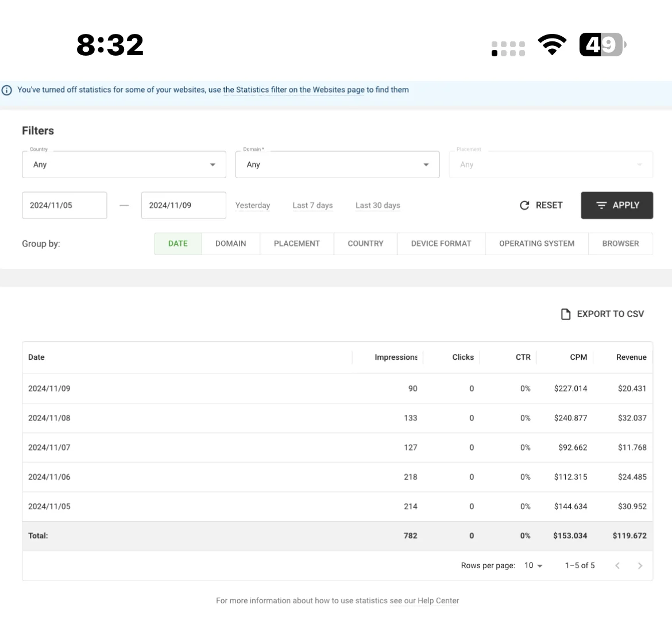This screenshot has width=672, height=620.
Task: Go to previous page chevron
Action: [x=617, y=565]
